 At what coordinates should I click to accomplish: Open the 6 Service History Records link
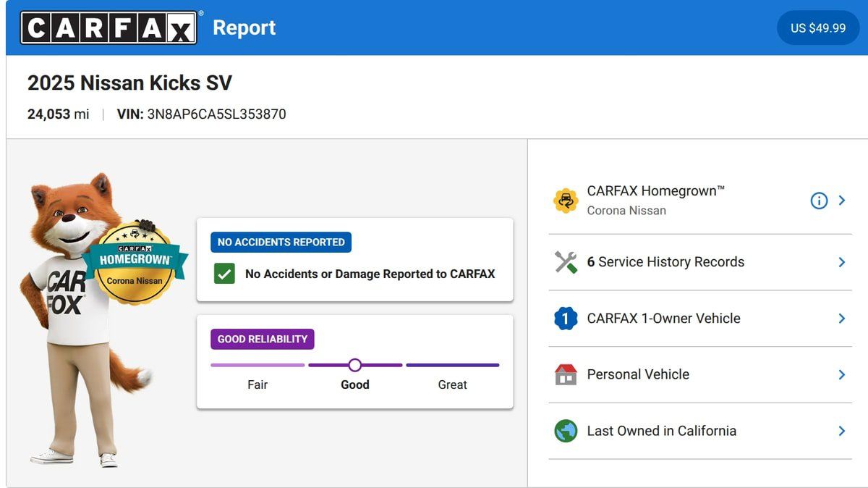click(x=665, y=262)
